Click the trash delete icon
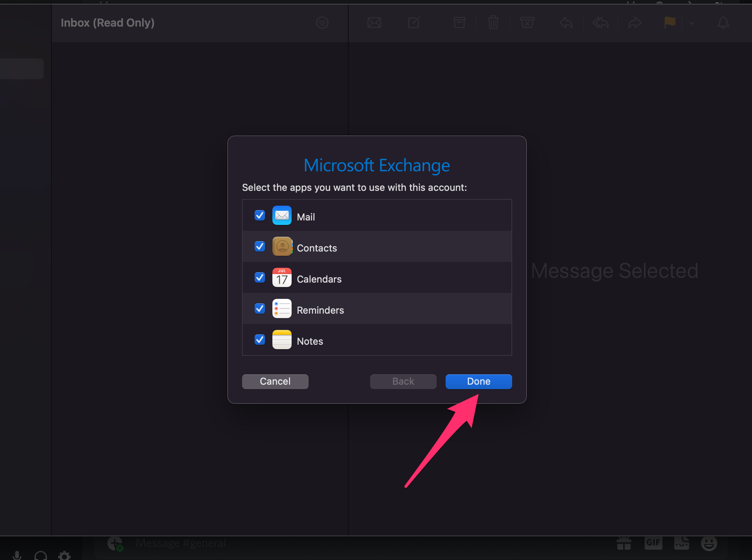 [493, 23]
